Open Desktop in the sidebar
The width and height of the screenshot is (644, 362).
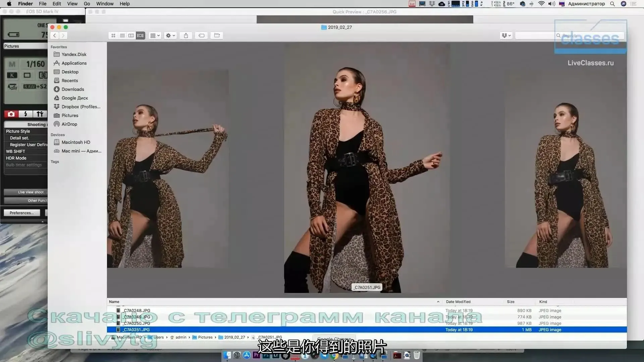tap(70, 72)
